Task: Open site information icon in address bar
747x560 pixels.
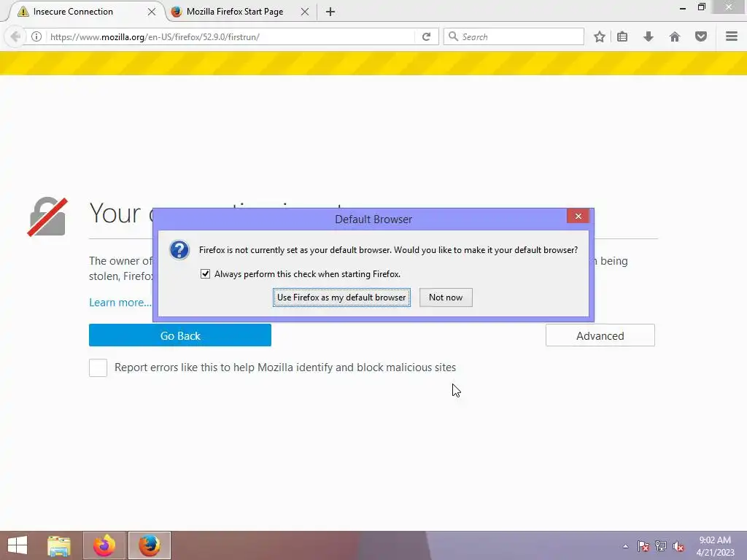Action: coord(36,36)
